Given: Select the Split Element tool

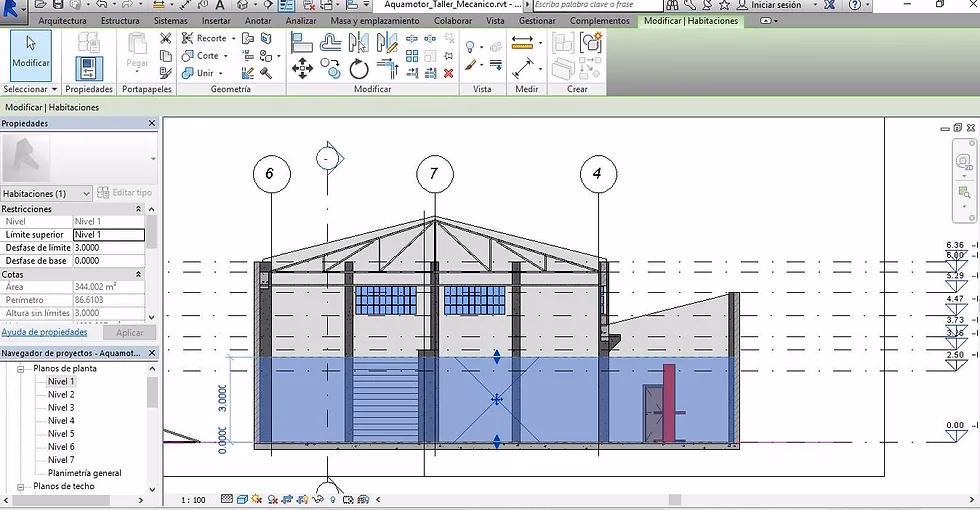Looking at the screenshot, I should (412, 39).
